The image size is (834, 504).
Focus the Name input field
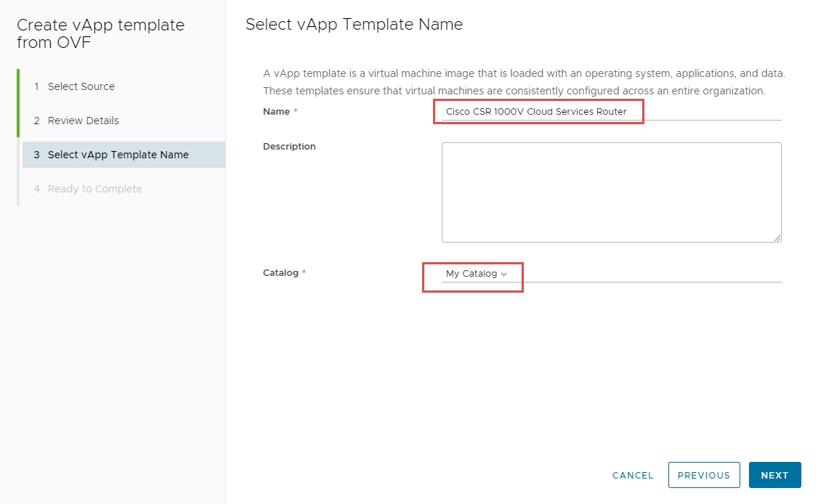pos(610,112)
